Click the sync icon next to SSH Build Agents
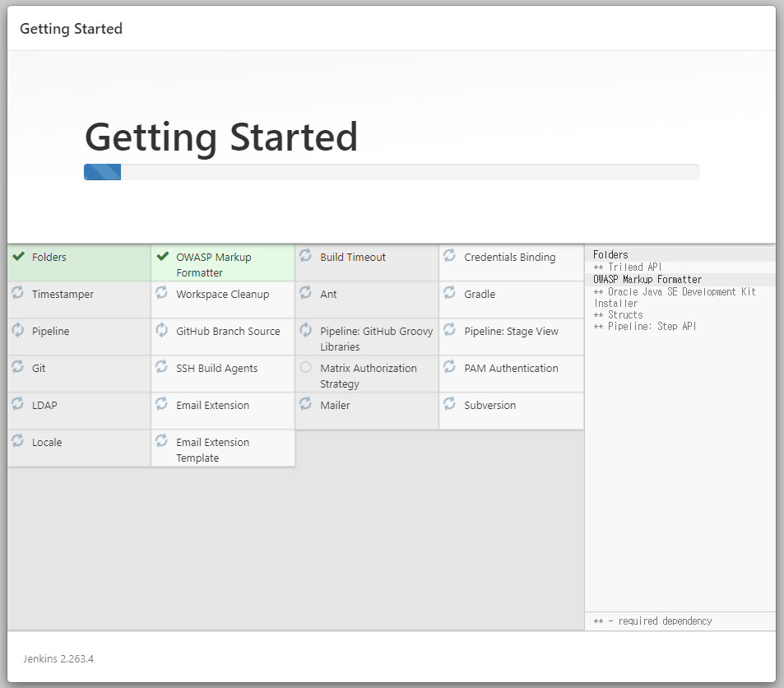This screenshot has height=688, width=784. 161,366
